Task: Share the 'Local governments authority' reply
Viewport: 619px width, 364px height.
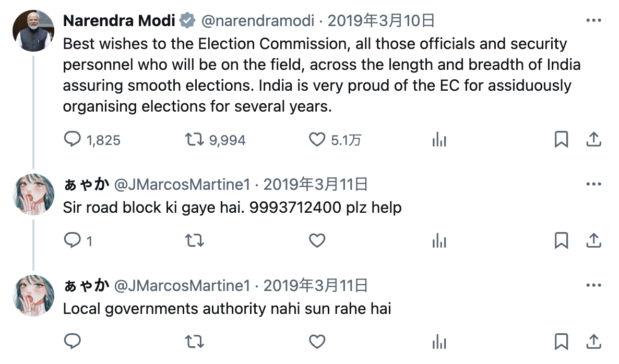Action: [593, 342]
